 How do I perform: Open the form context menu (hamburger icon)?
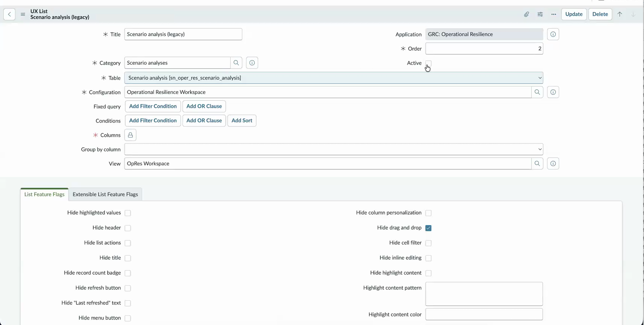23,14
